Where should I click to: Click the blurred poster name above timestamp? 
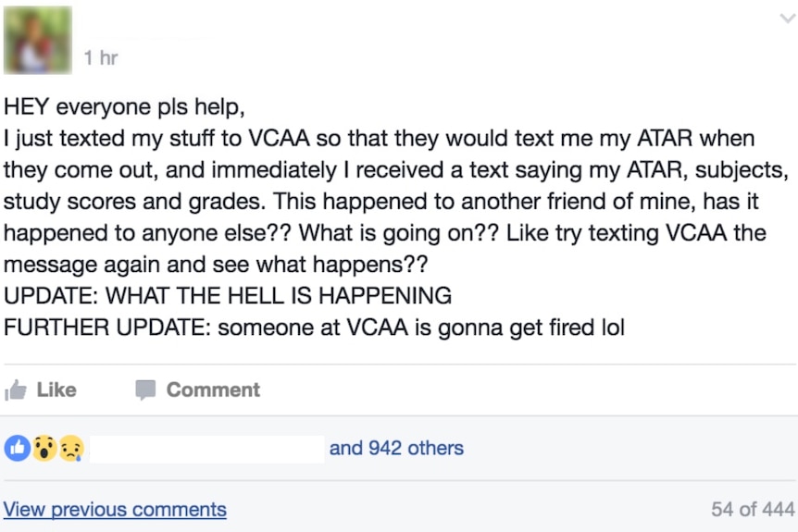click(x=147, y=38)
